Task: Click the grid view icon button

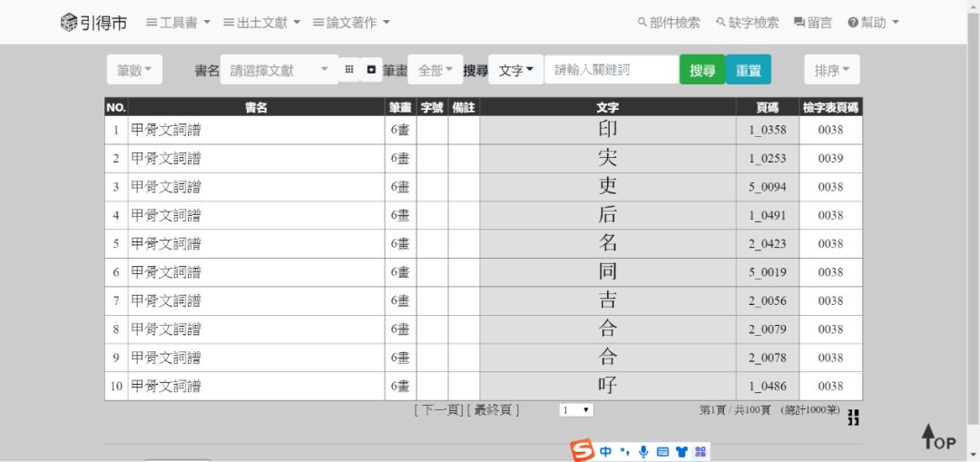Action: click(x=349, y=69)
